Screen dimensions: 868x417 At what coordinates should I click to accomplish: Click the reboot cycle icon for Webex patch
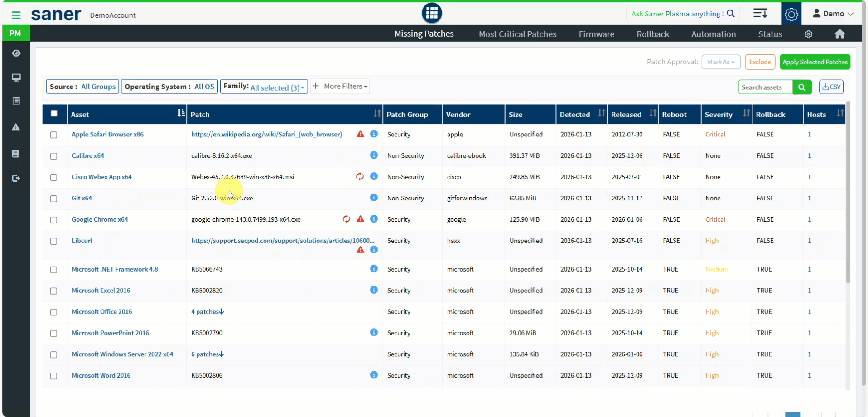(x=360, y=176)
